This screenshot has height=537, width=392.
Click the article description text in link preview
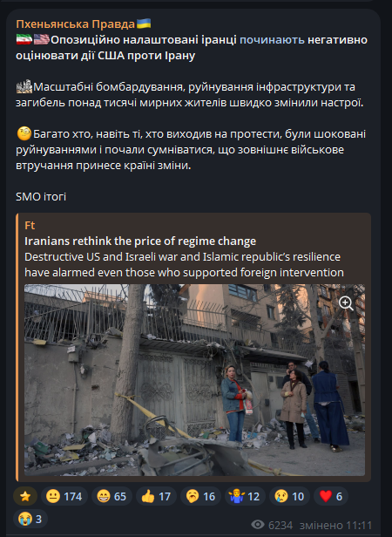(184, 265)
